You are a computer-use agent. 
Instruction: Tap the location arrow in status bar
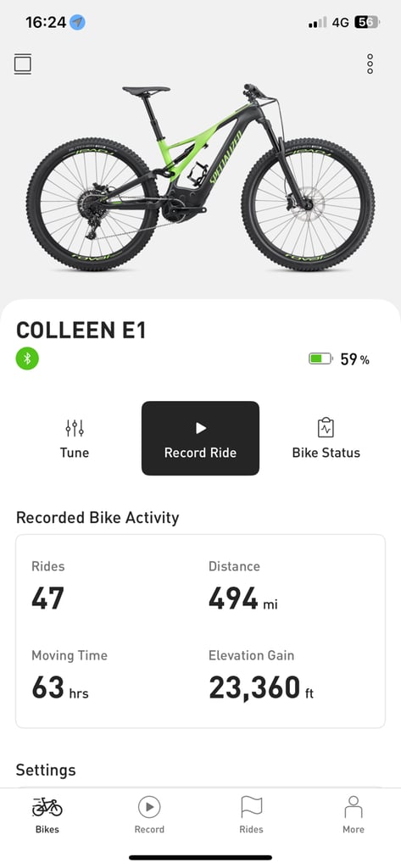(x=77, y=23)
